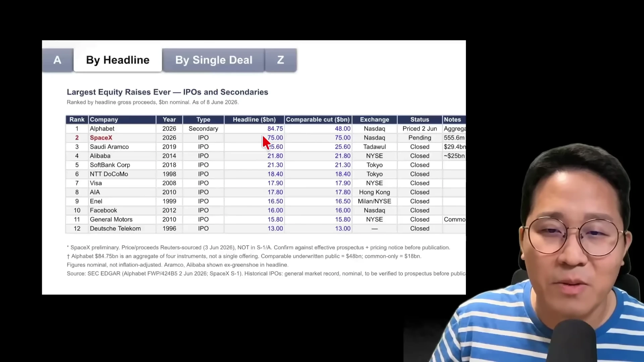Image resolution: width=644 pixels, height=362 pixels.
Task: Click the Milan/NYSE exchange cell
Action: [x=375, y=201]
